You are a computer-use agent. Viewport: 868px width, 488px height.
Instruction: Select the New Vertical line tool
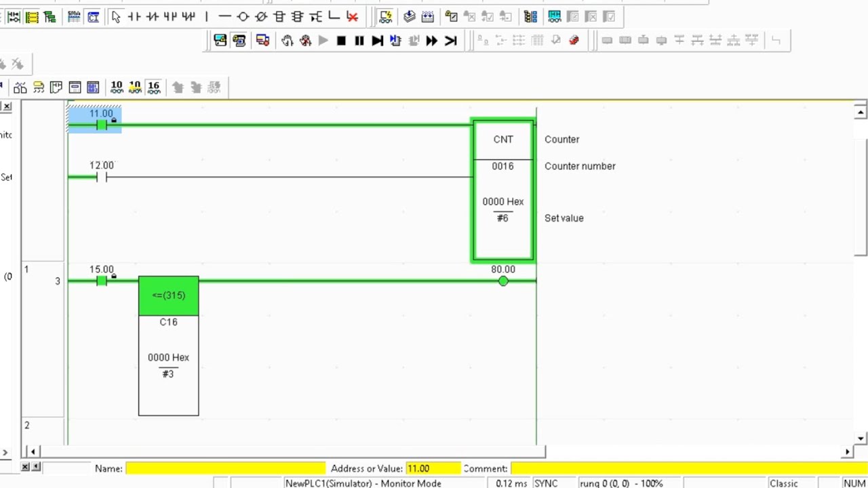(x=207, y=17)
